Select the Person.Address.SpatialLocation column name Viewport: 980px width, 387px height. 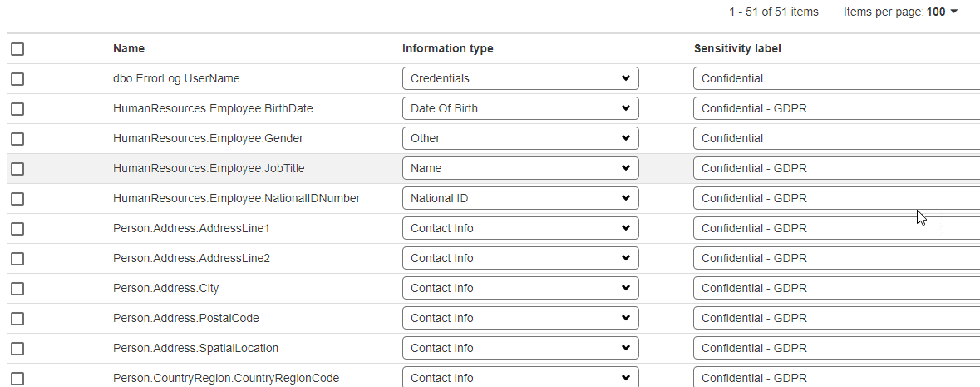[195, 348]
